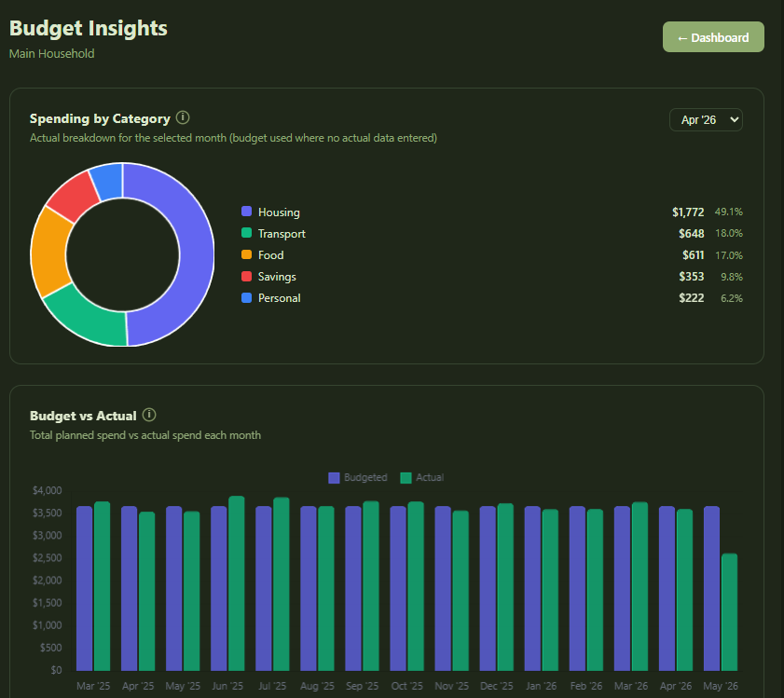Click the 9.8% percentage value

(x=732, y=277)
